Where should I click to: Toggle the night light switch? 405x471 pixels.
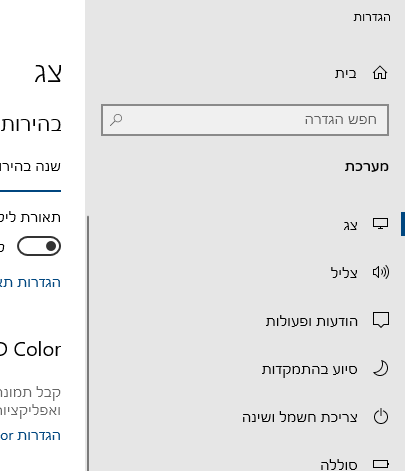(x=39, y=246)
